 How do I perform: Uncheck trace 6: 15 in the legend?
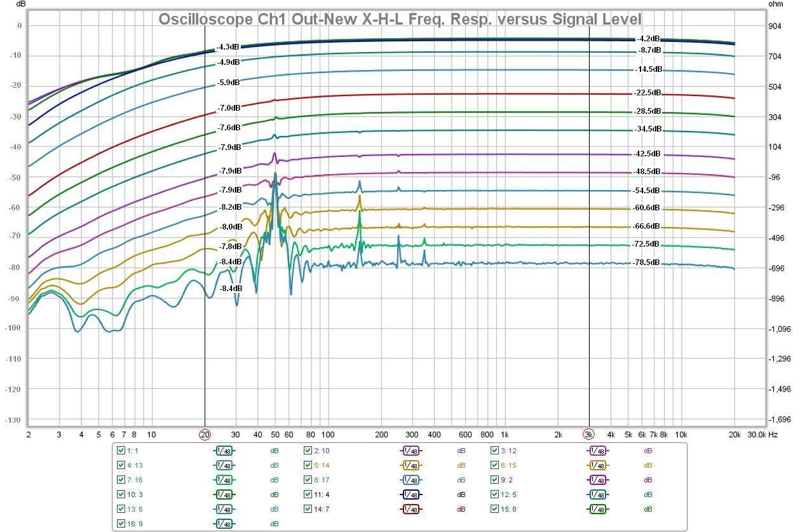click(495, 465)
